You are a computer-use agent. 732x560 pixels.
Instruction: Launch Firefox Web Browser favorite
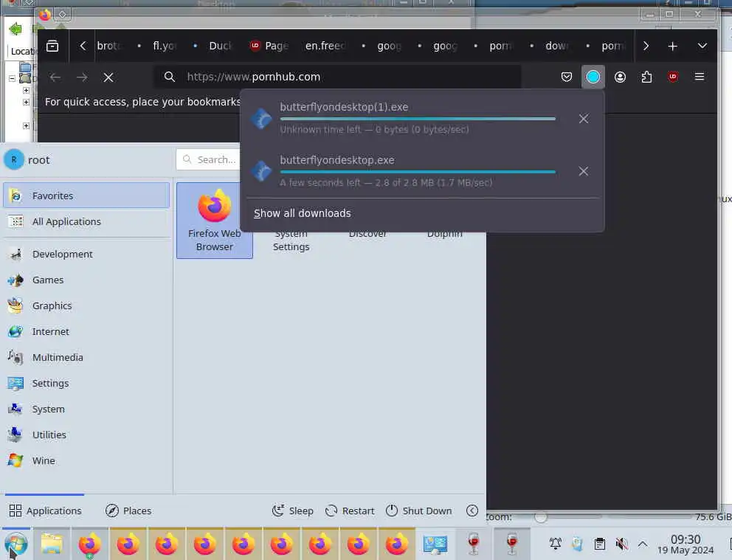pos(214,221)
